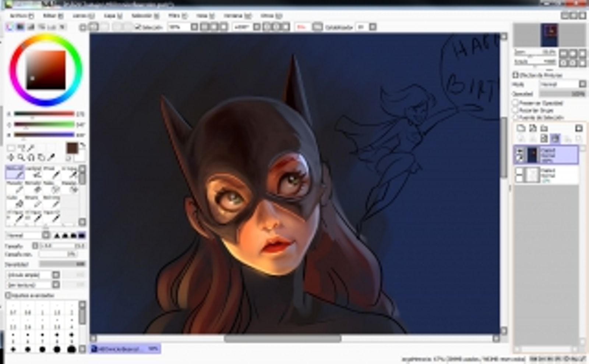This screenshot has height=364, width=589.
Task: Open the brush shape dropdown
Action: tap(56, 275)
